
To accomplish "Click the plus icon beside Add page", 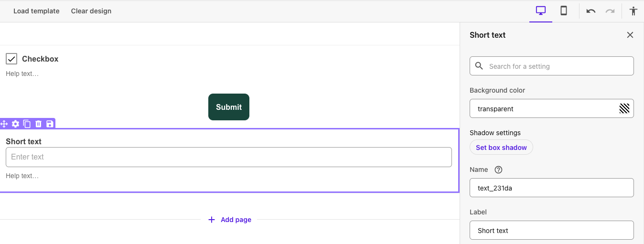I will (212, 220).
